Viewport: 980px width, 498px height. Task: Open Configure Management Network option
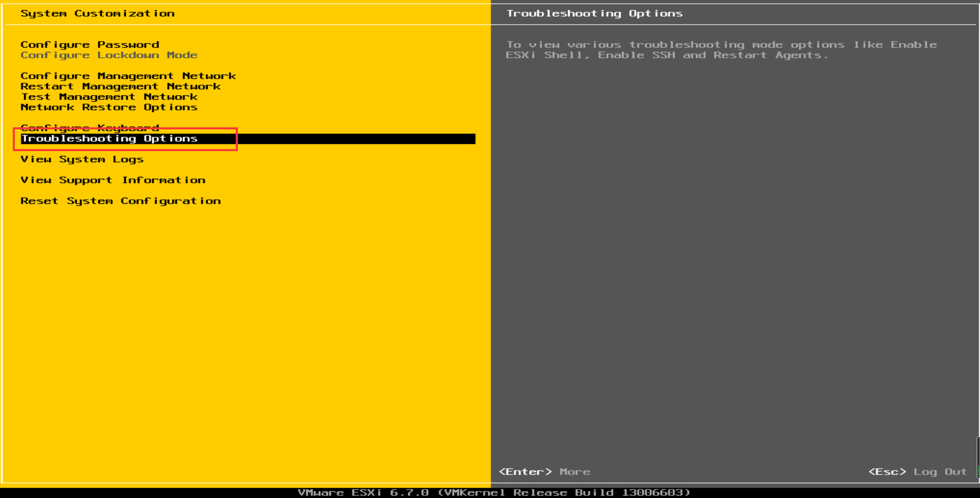coord(128,76)
